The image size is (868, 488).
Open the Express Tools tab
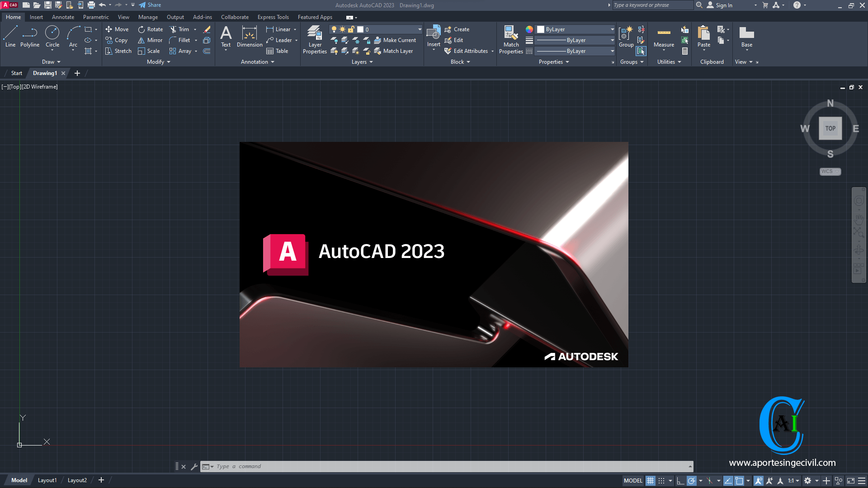click(273, 17)
